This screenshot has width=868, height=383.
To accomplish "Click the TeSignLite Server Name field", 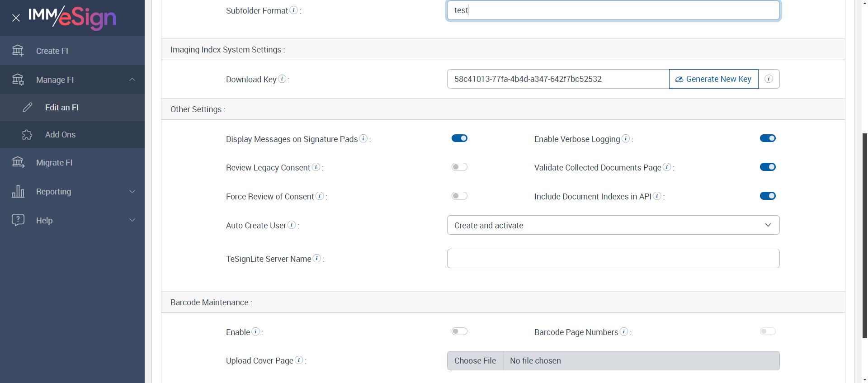I will [613, 259].
